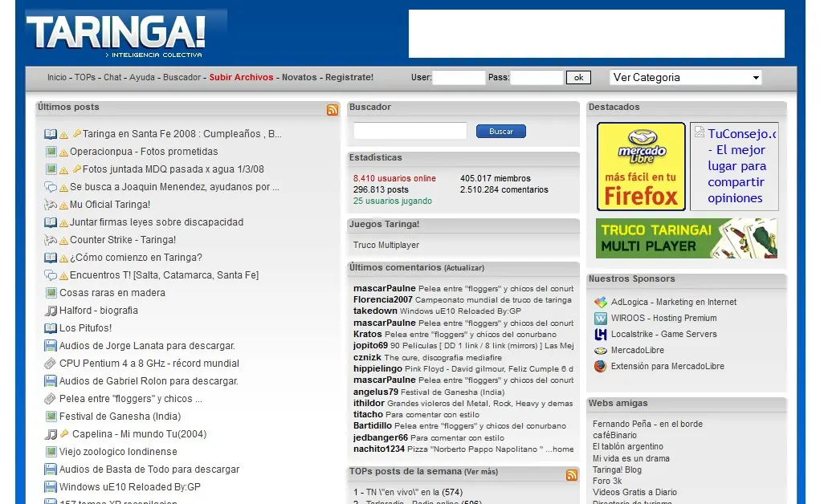Click the Actualizar link in Últimos comentarios
The height and width of the screenshot is (504, 820).
point(464,268)
